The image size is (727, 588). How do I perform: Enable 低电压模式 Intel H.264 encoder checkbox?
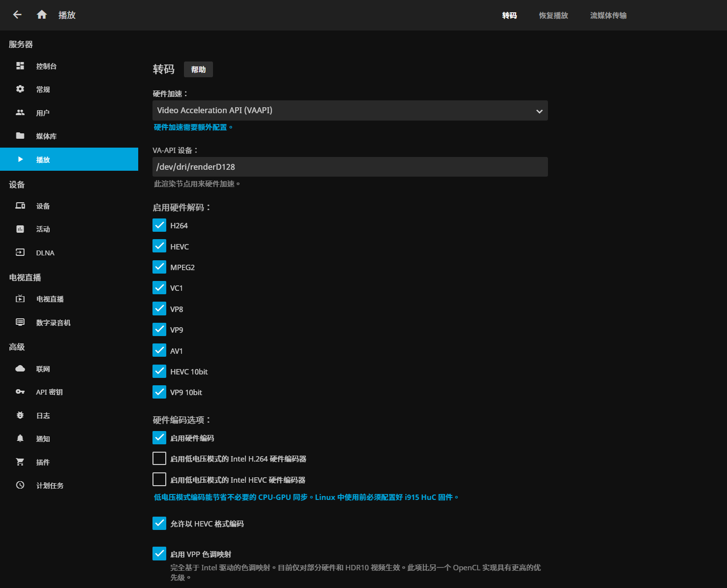(x=159, y=459)
